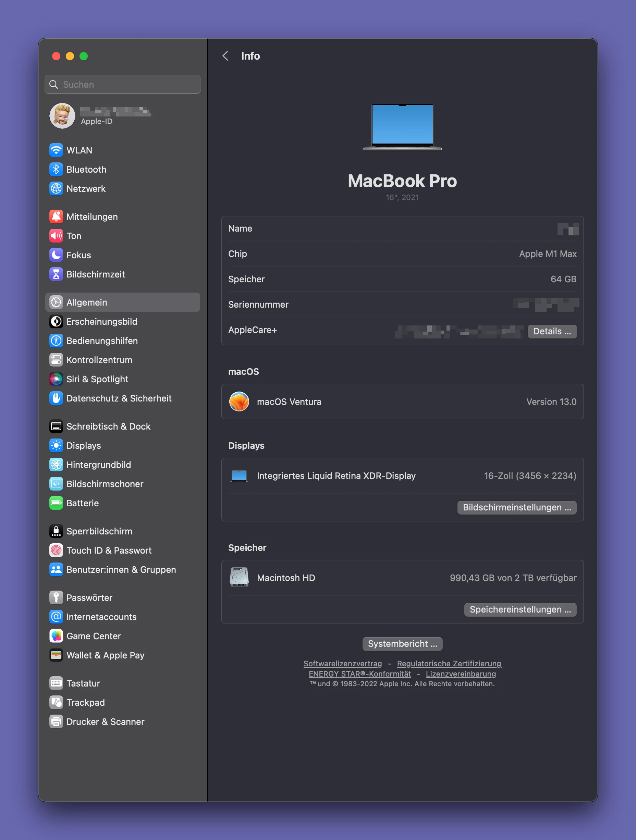Open the Softwarelizenzvertrag link
The image size is (636, 840).
[x=343, y=664]
